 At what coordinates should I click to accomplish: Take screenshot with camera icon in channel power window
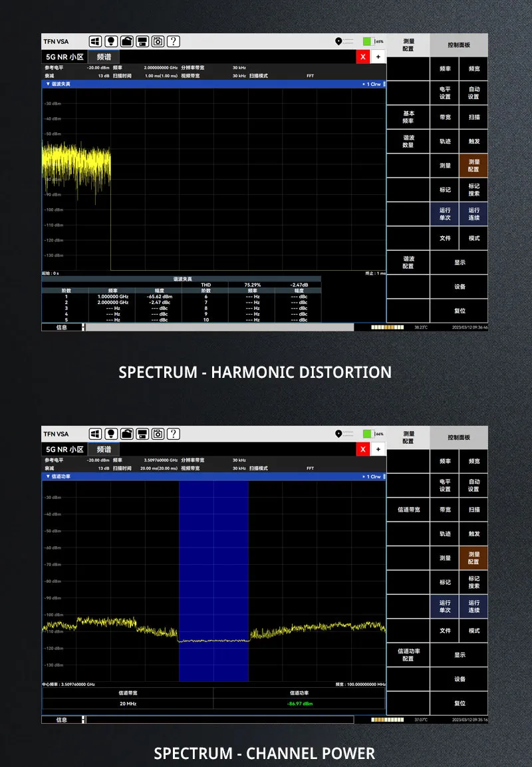point(158,434)
